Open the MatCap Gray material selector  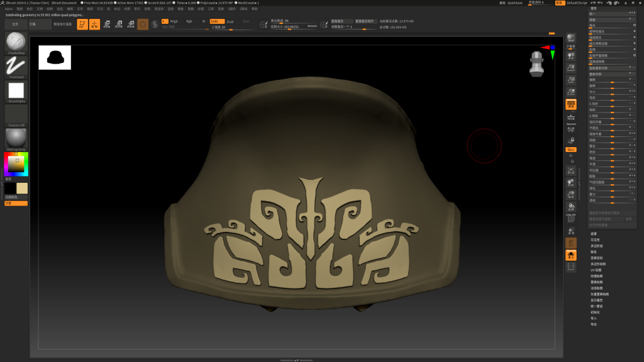coord(16,138)
